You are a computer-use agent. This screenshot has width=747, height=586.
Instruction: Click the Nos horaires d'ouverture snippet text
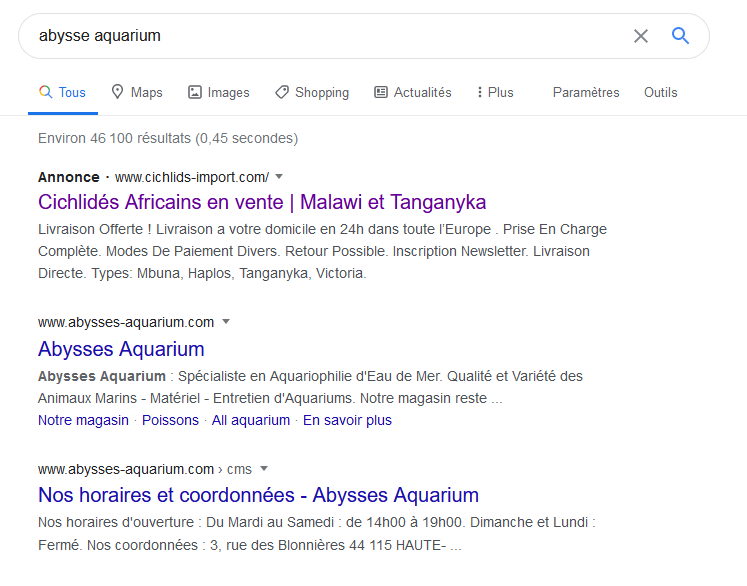(317, 534)
